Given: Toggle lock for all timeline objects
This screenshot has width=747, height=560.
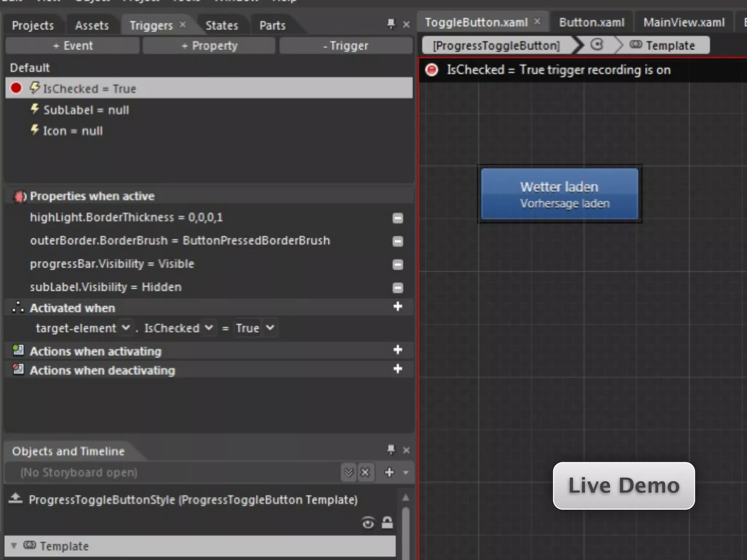Looking at the screenshot, I should [387, 523].
